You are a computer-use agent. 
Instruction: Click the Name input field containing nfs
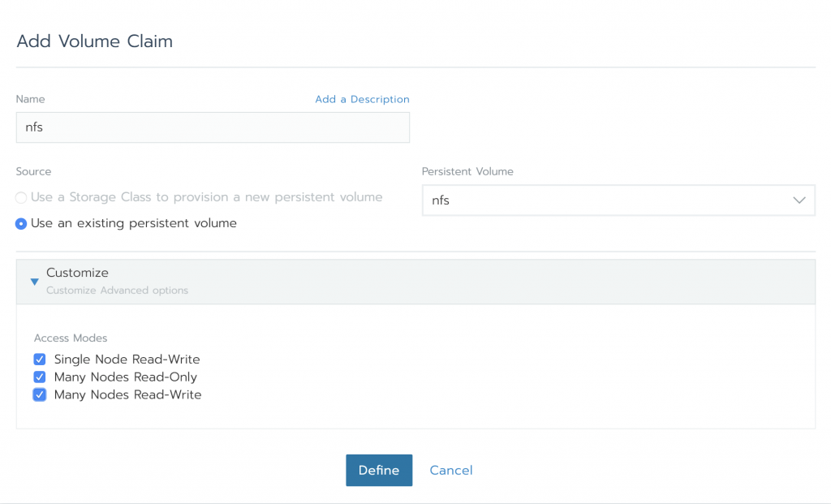click(213, 127)
